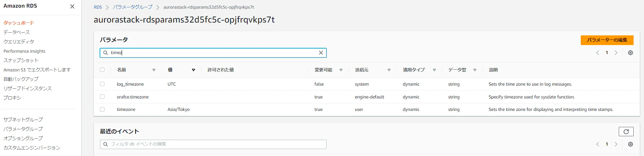Click "Sets the time zone to use in log messages"

click(530, 84)
